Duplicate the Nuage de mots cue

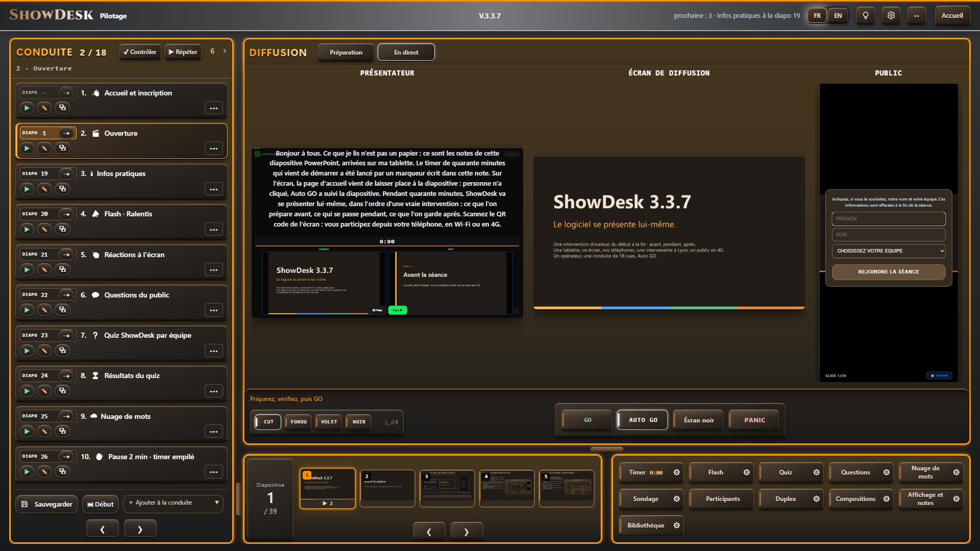(62, 431)
